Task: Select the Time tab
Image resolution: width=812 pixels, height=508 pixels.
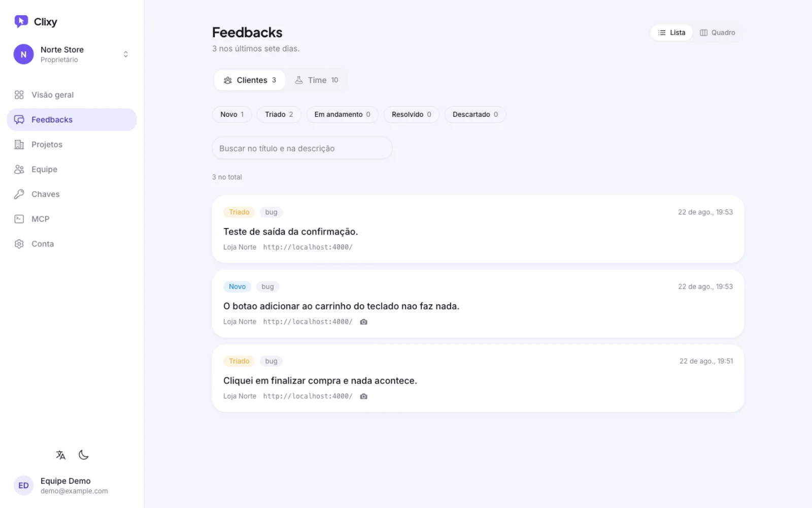Action: 316,80
